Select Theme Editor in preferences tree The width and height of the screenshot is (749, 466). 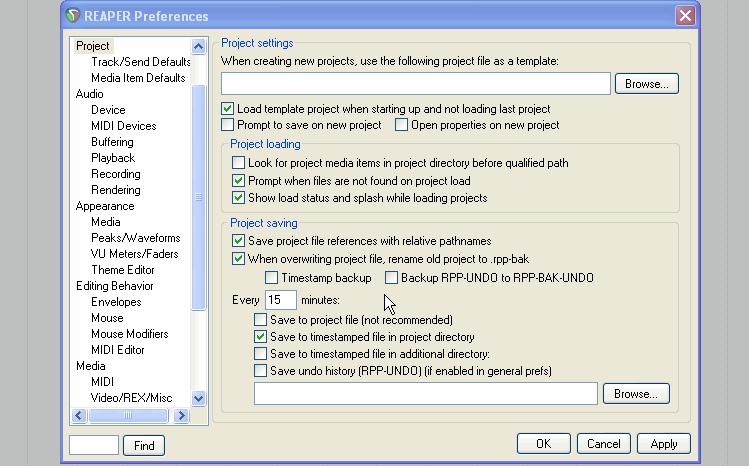pos(123,270)
